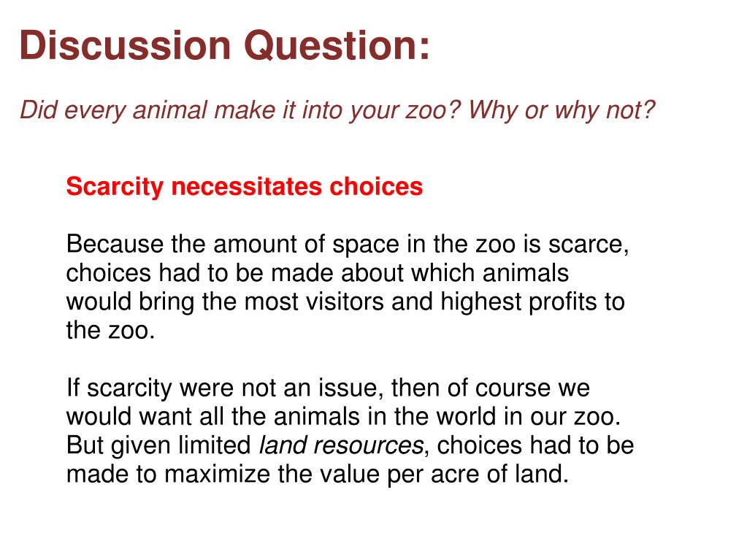Click the 'Discussion Question:' slide title
Screen dimensions: 747x560
tap(224, 46)
